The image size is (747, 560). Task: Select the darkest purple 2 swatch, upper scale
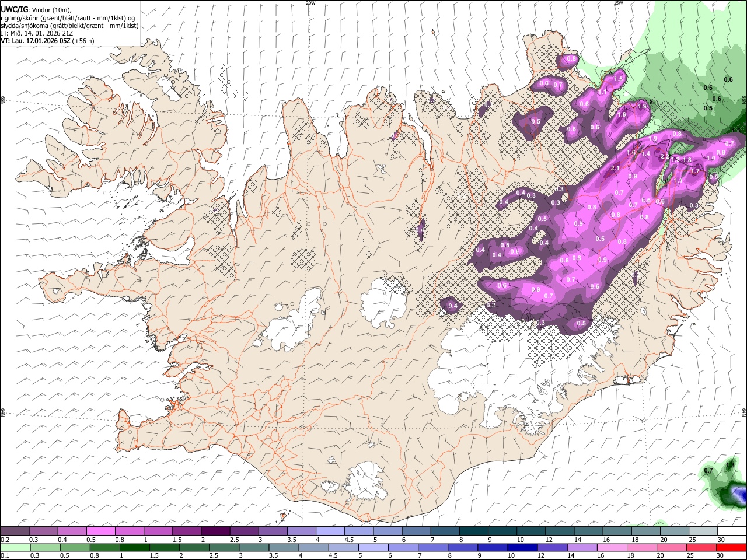point(215,531)
